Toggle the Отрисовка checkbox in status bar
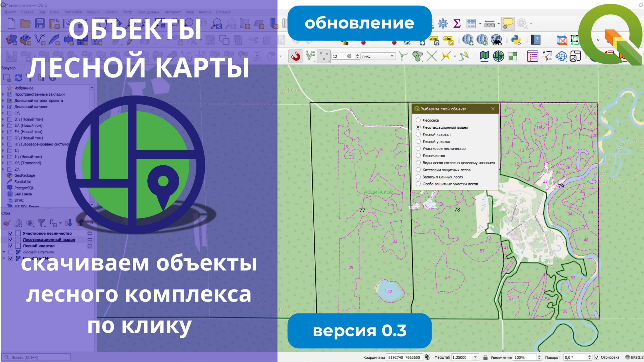The image size is (644, 362). (597, 357)
